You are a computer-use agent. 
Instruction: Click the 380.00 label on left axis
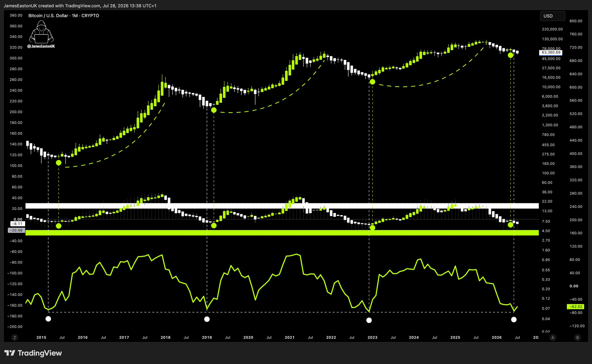[16, 15]
